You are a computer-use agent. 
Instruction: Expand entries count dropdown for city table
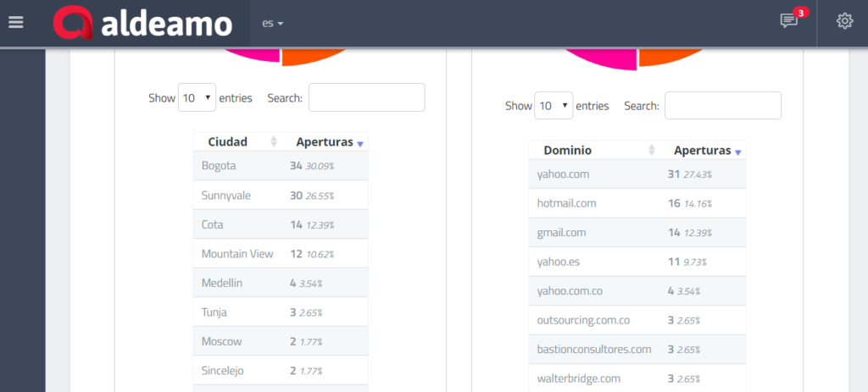[197, 98]
